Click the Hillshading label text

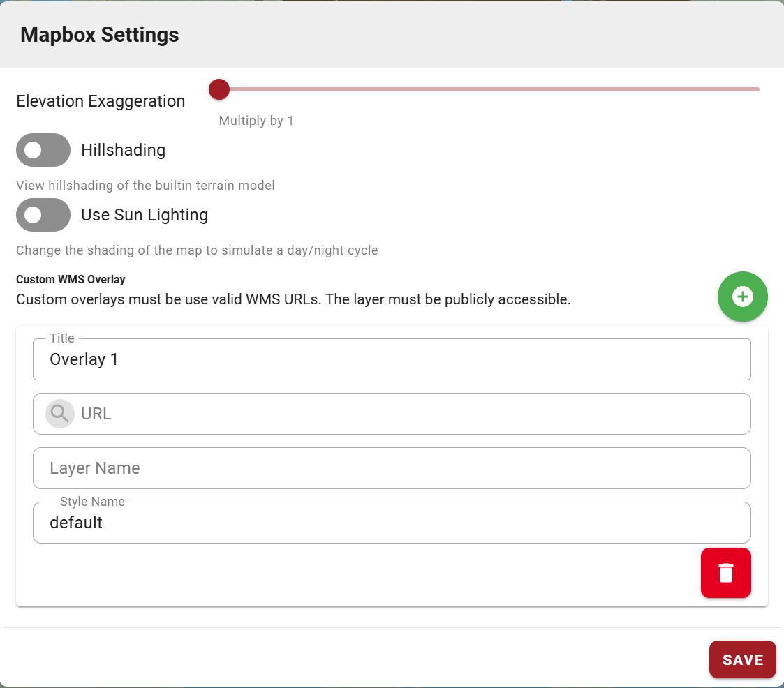[x=123, y=150]
